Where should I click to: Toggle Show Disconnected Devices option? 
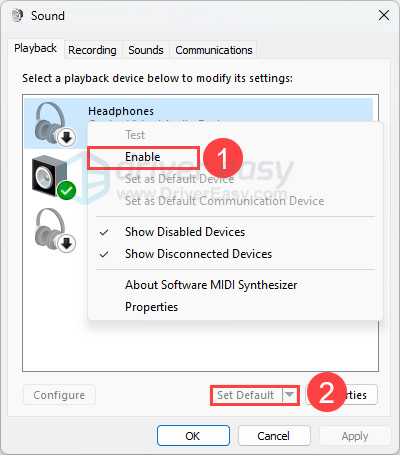point(198,254)
